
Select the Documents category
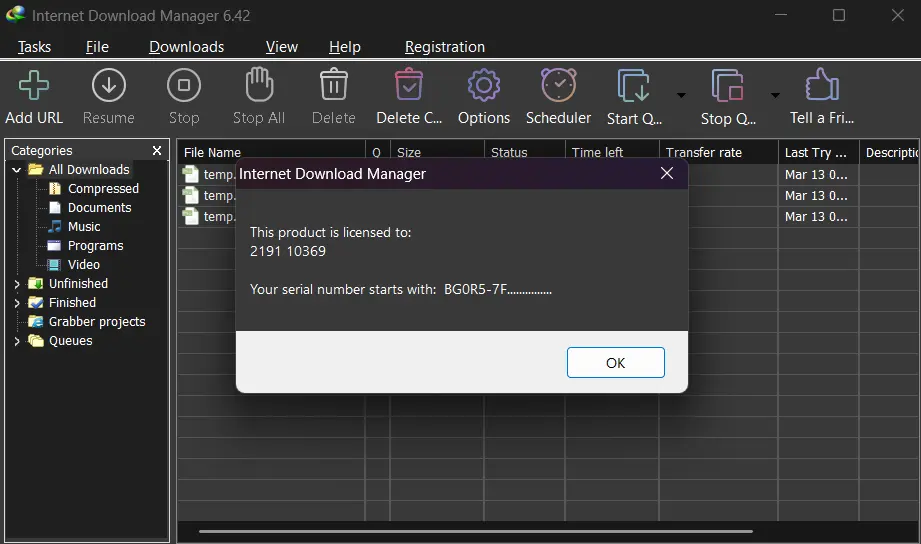(99, 207)
